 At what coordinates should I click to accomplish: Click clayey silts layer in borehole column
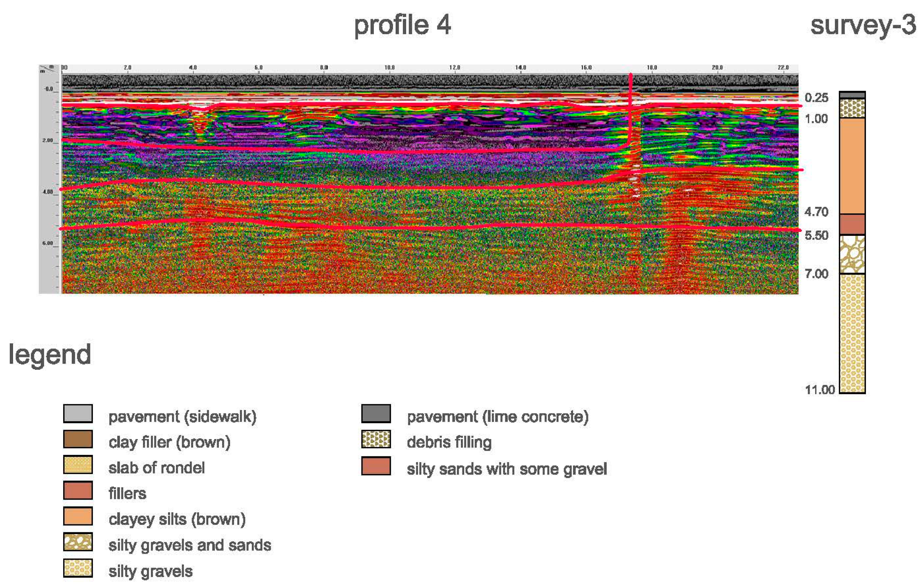click(x=852, y=165)
